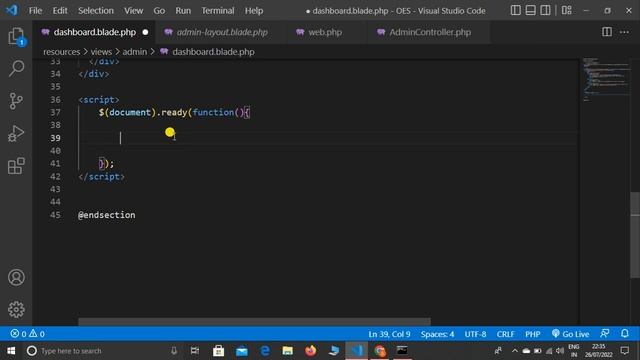The image size is (640, 360).
Task: Open File Explorer from taskbar
Action: pos(287,351)
